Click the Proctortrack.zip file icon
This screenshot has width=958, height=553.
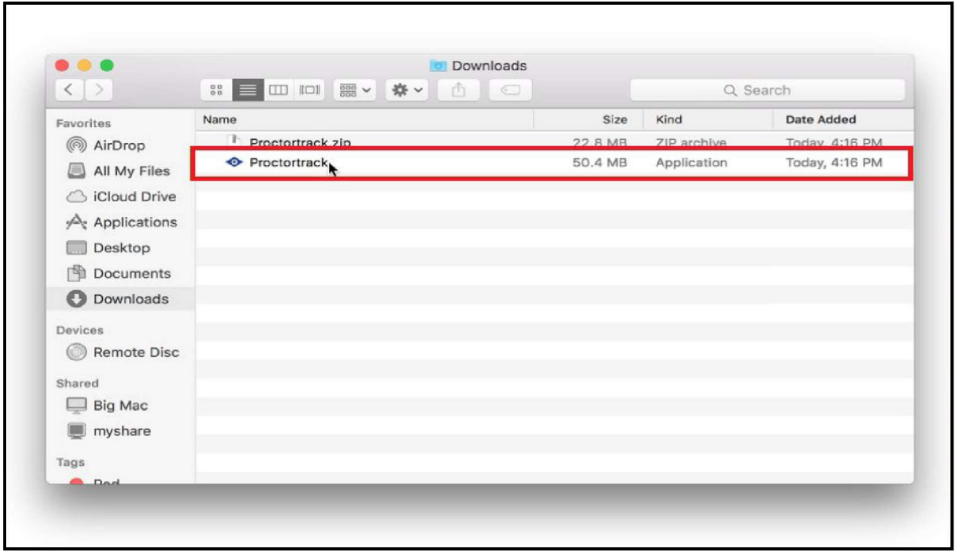point(234,141)
